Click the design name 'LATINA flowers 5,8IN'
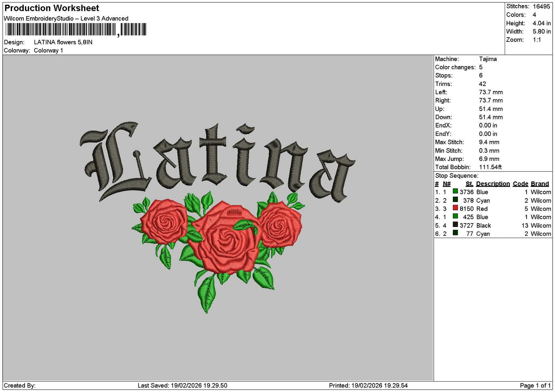 click(63, 42)
